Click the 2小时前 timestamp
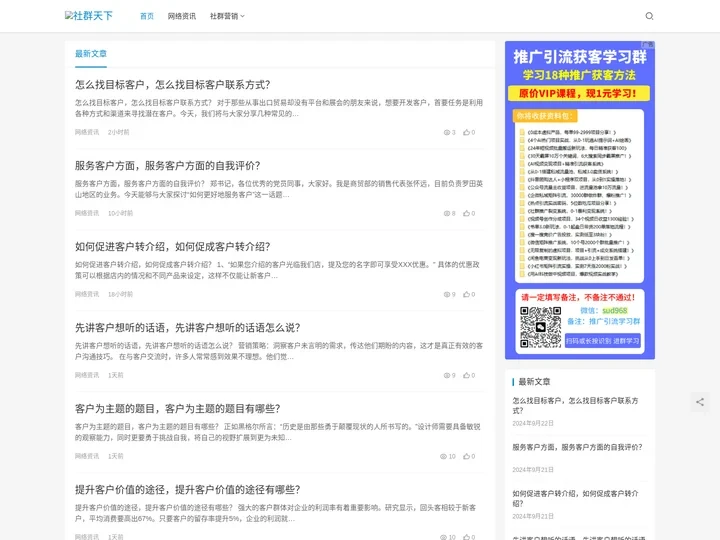This screenshot has width=720, height=540. [x=118, y=132]
